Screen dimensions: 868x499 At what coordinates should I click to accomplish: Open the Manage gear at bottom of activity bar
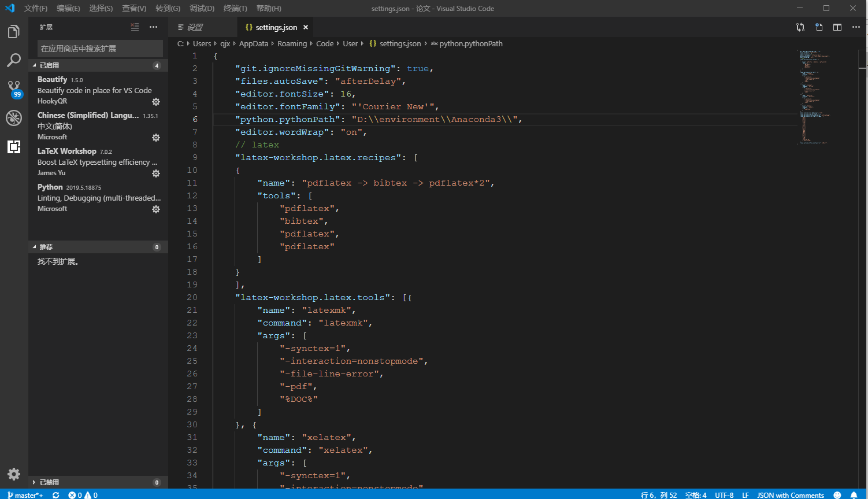(14, 474)
